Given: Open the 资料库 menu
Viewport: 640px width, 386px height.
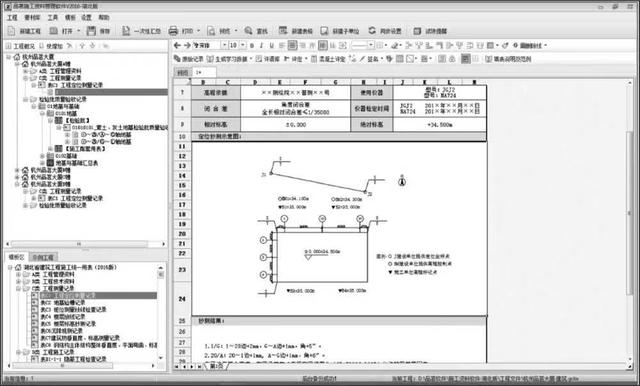Looking at the screenshot, I should click(x=32, y=18).
